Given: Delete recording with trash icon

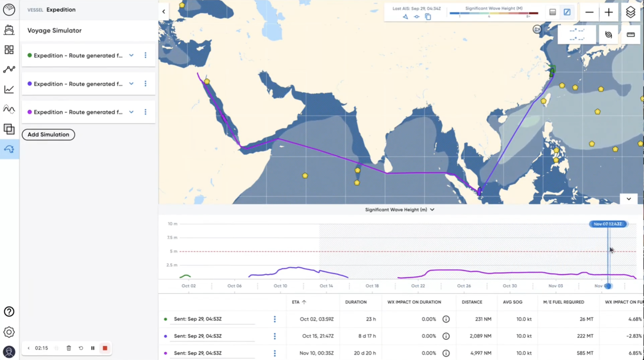Looking at the screenshot, I should coord(69,348).
